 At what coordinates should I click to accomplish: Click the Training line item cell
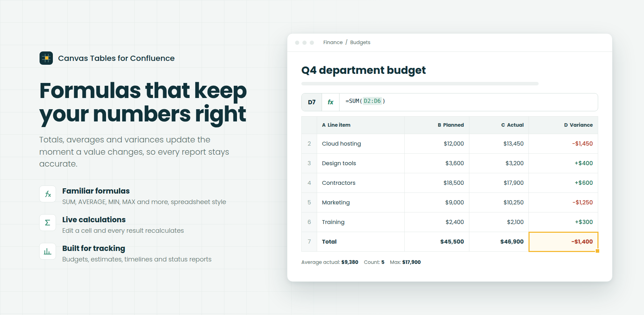pos(360,222)
